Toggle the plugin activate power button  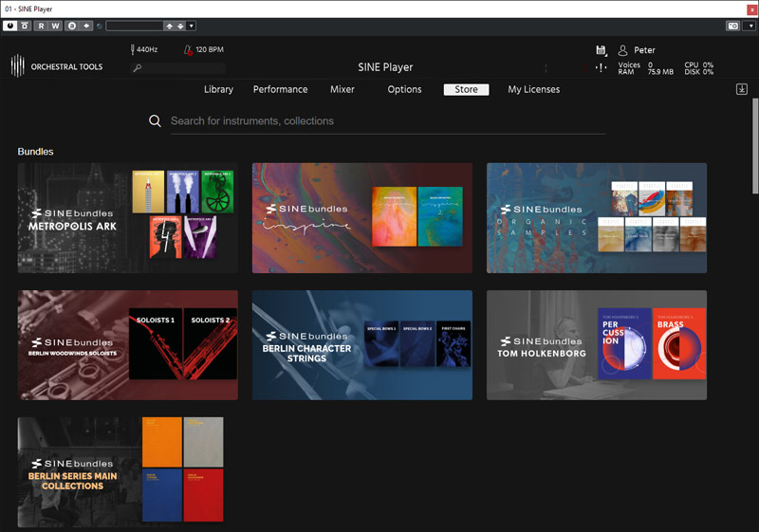[9, 26]
